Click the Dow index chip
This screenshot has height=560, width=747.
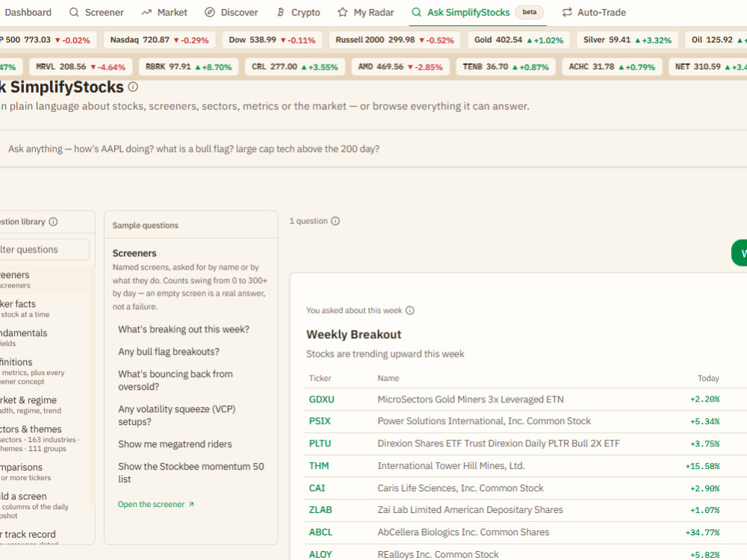pyautogui.click(x=272, y=40)
